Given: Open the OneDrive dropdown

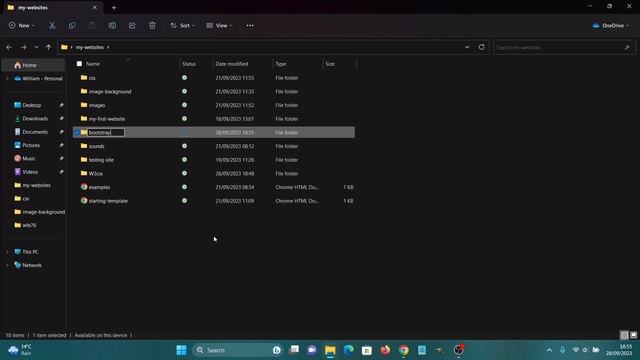Looking at the screenshot, I should pos(611,25).
